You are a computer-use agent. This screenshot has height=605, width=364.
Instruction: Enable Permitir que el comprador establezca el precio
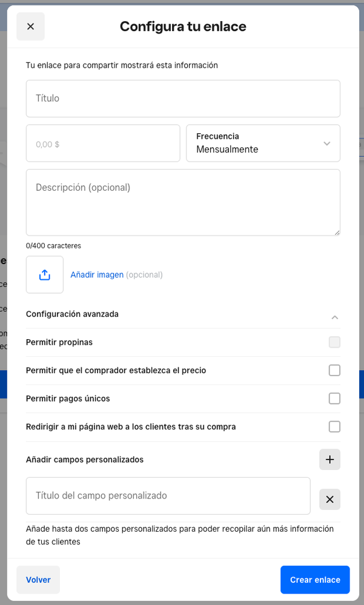click(x=334, y=371)
